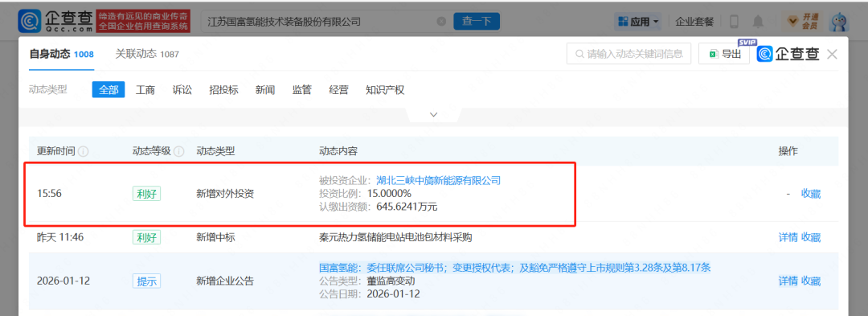Viewport: 868px width, 316px height.
Task: Click the mobile phone icon in header
Action: point(735,22)
